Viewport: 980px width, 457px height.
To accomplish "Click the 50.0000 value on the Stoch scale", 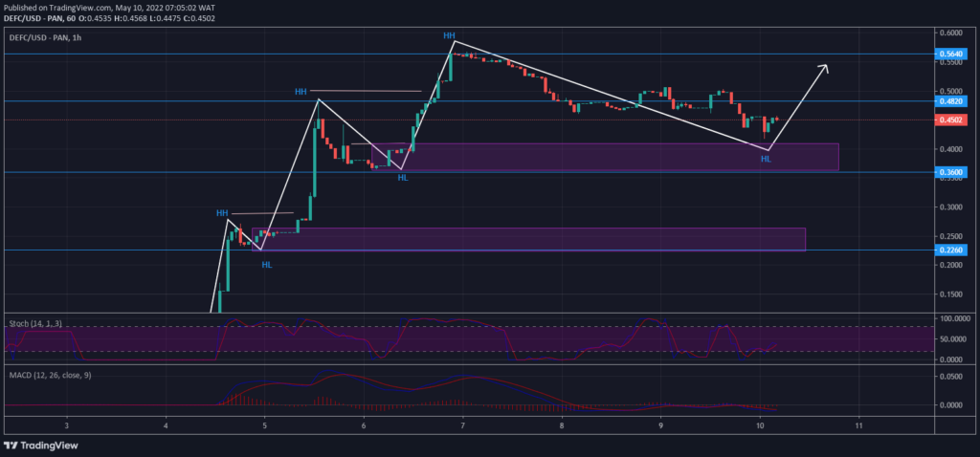I will pos(951,339).
